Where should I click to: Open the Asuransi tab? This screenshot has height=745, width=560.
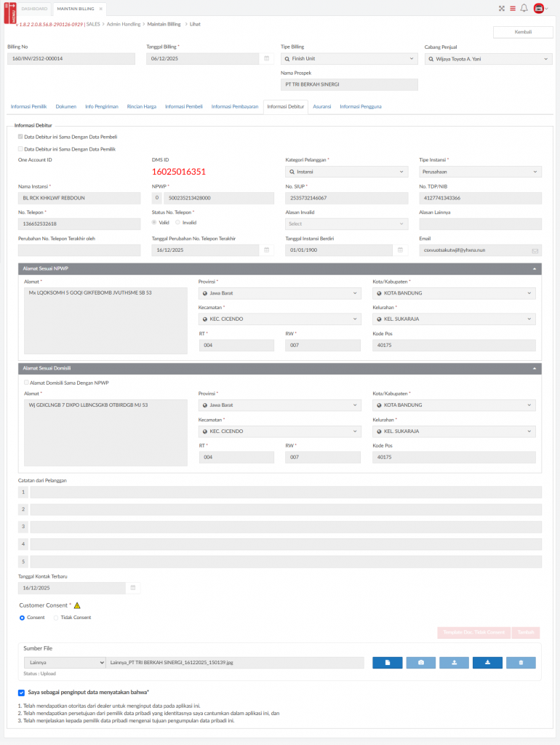[321, 107]
